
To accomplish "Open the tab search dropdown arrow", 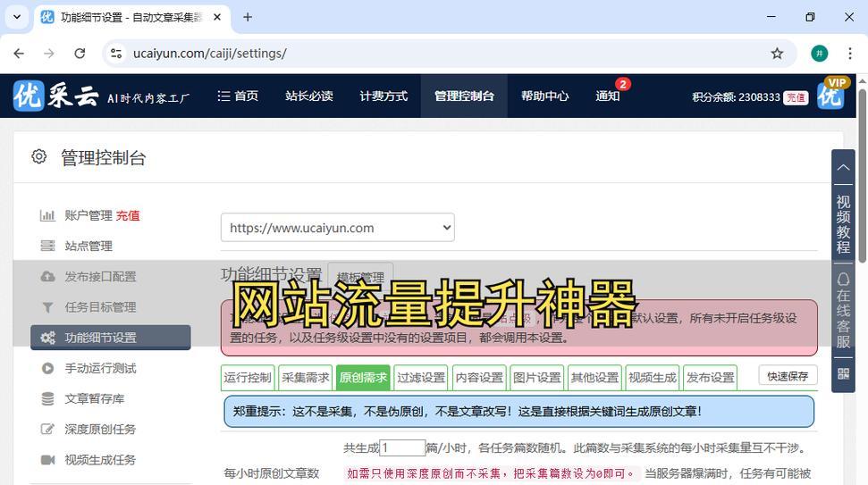I will tap(17, 17).
